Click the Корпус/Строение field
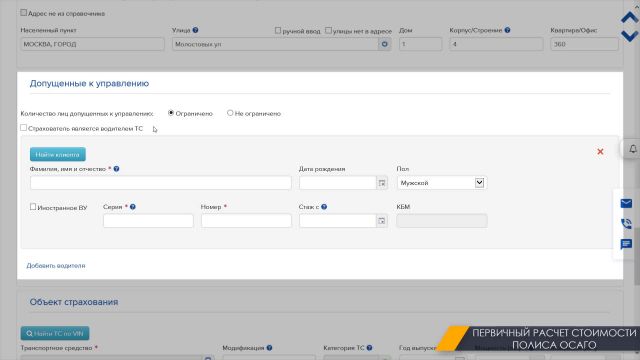 pyautogui.click(x=496, y=44)
